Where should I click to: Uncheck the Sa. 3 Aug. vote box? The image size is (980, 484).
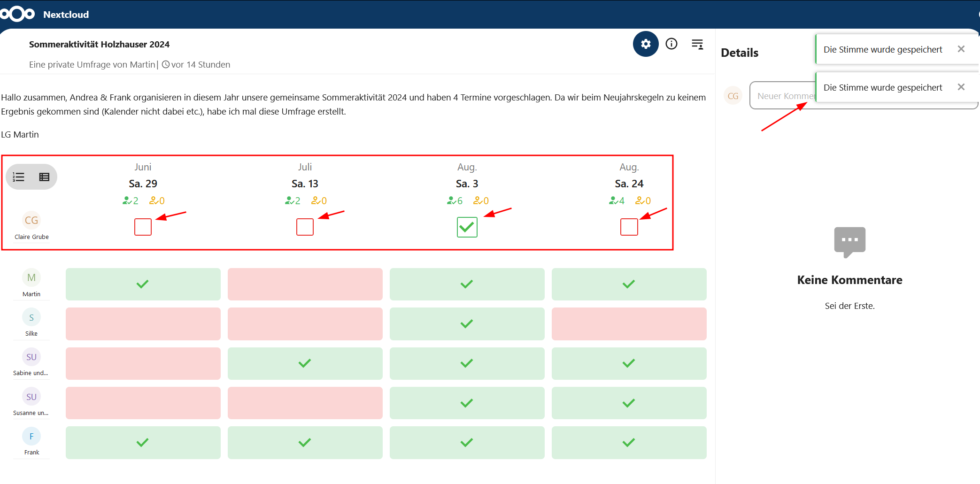coord(467,227)
